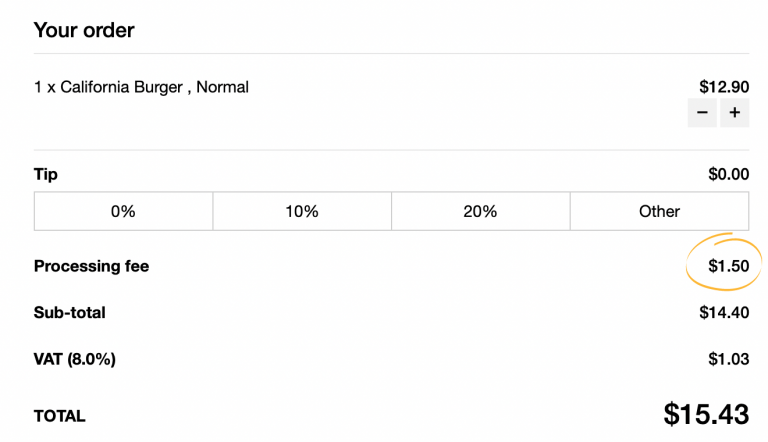Click the Processing fee label
The height and width of the screenshot is (442, 768).
[x=91, y=266]
